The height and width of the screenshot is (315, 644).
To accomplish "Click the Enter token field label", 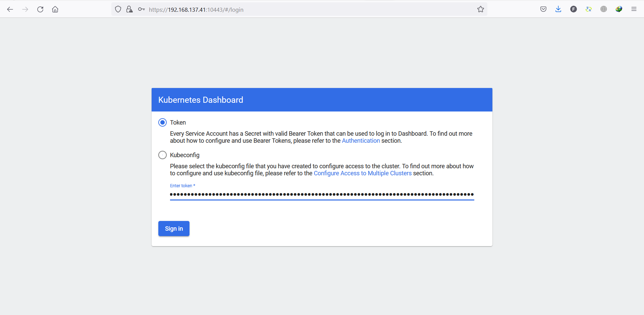I will click(x=182, y=186).
